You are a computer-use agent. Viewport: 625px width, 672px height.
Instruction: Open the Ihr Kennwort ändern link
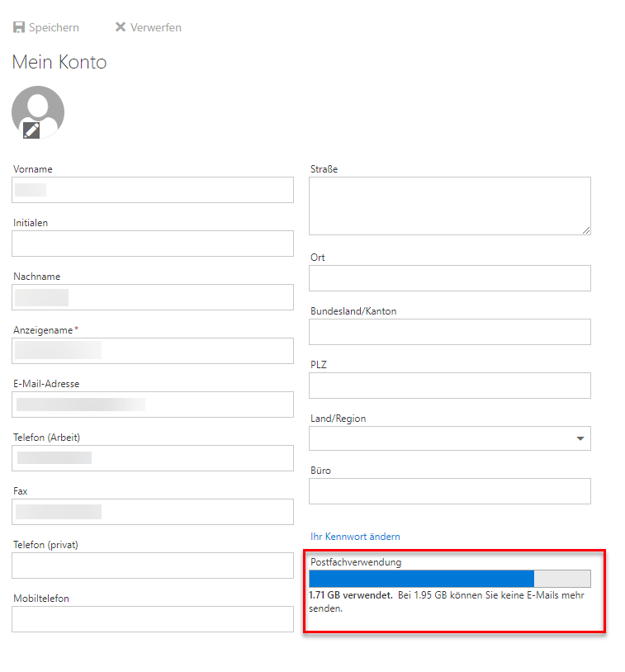355,537
